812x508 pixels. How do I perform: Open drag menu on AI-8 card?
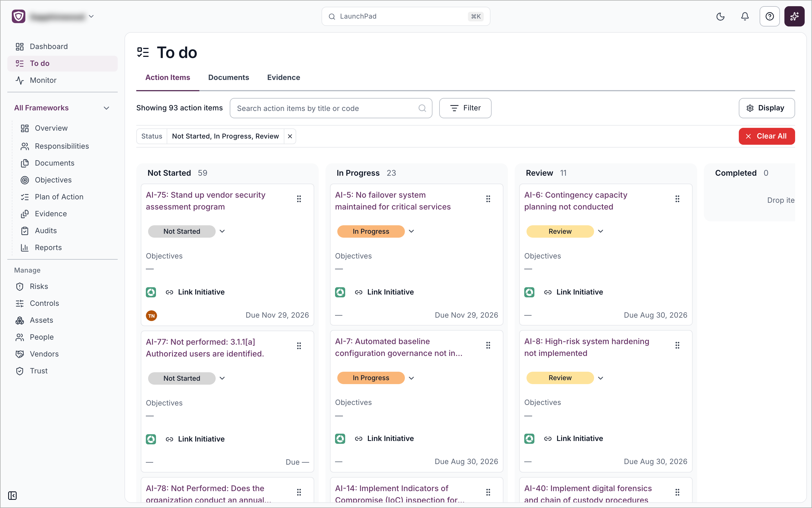coord(677,345)
